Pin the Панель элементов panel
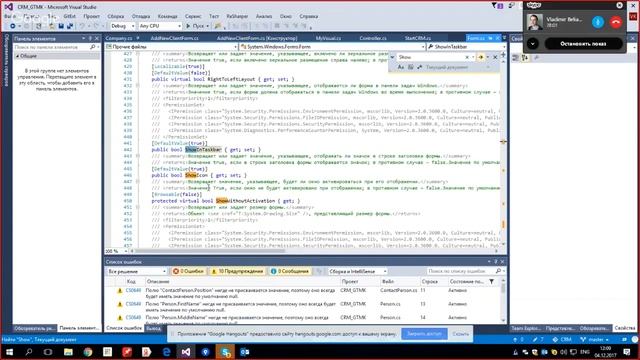The width and height of the screenshot is (640, 360). [x=90, y=38]
